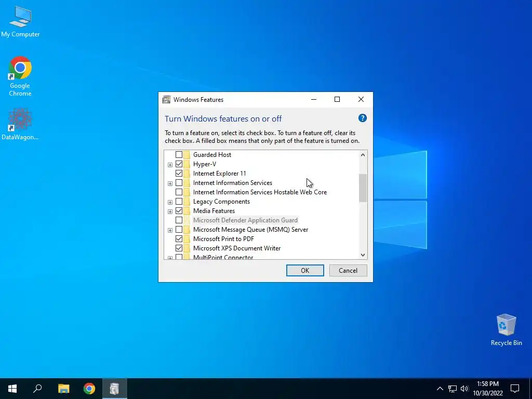Image resolution: width=532 pixels, height=399 pixels.
Task: Launch Chrome from the taskbar
Action: coord(89,389)
